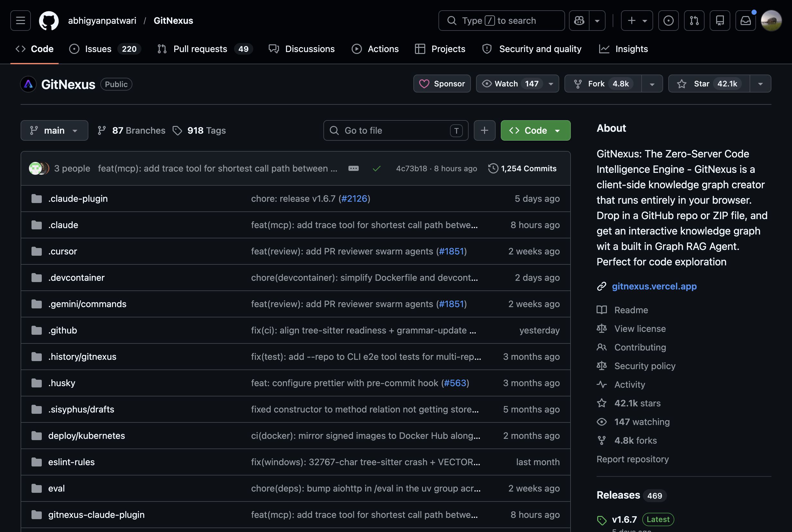Screen dimensions: 792x532
Task: Open the .cursor folder
Action: coord(63,251)
